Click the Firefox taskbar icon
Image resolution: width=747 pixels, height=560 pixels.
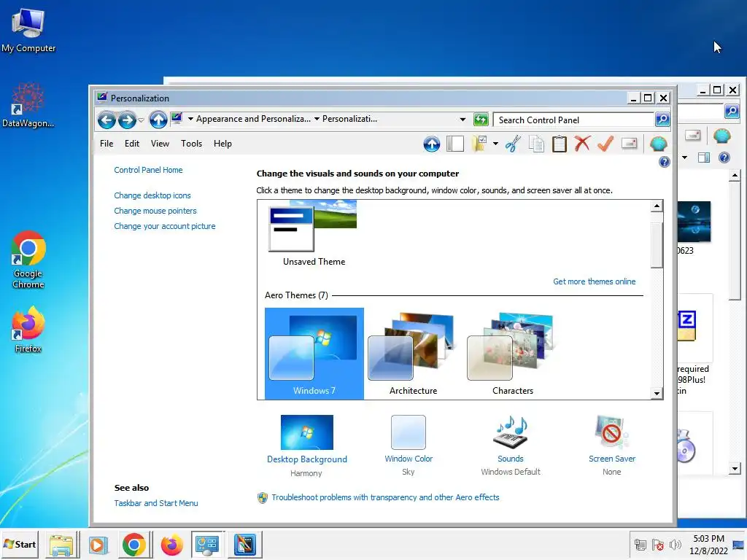[x=171, y=545]
